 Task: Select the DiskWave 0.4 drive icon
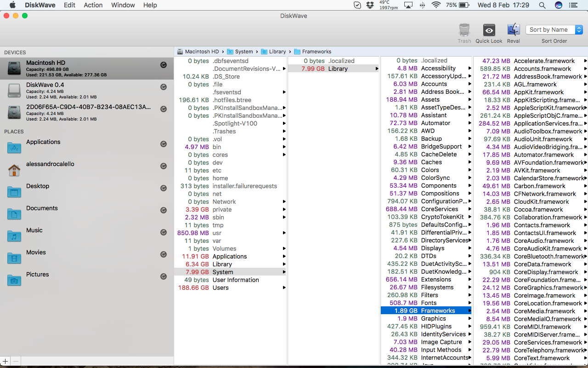click(x=14, y=91)
